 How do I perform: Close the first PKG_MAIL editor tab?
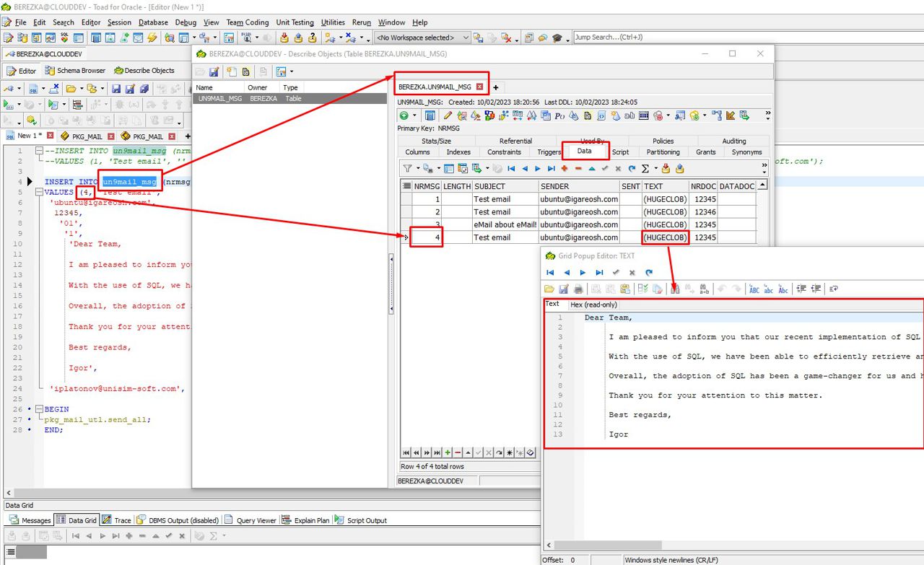tap(111, 136)
